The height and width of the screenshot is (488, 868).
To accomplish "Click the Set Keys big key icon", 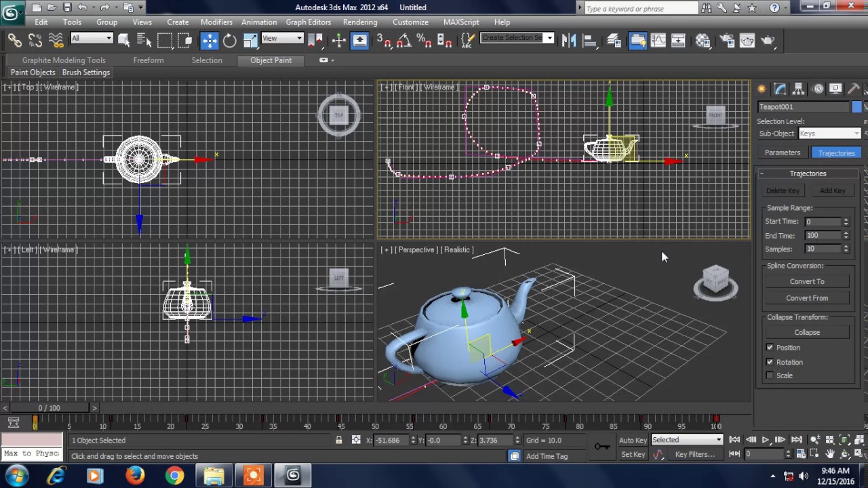I will tap(601, 447).
